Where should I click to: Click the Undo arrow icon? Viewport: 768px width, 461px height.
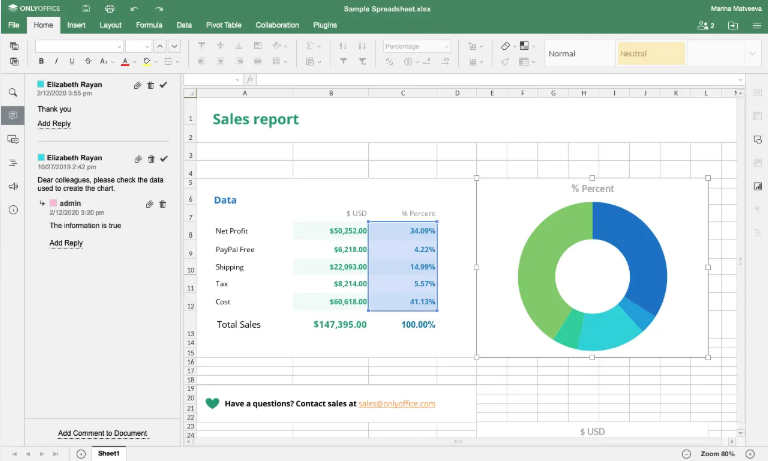(x=134, y=9)
